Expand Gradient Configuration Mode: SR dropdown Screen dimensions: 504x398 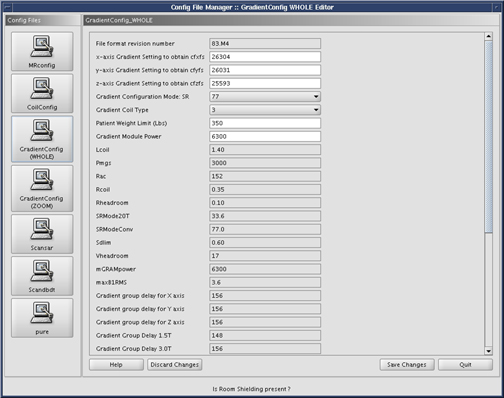tap(265, 97)
